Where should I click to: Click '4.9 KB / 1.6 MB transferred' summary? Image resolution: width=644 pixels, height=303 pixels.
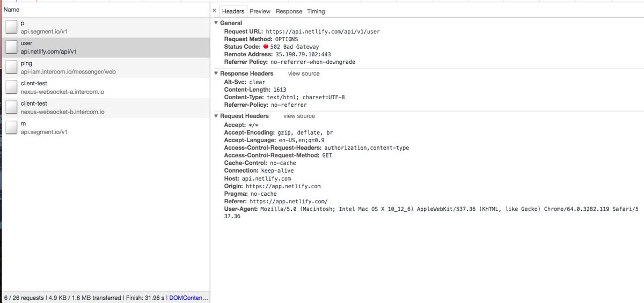[84, 298]
